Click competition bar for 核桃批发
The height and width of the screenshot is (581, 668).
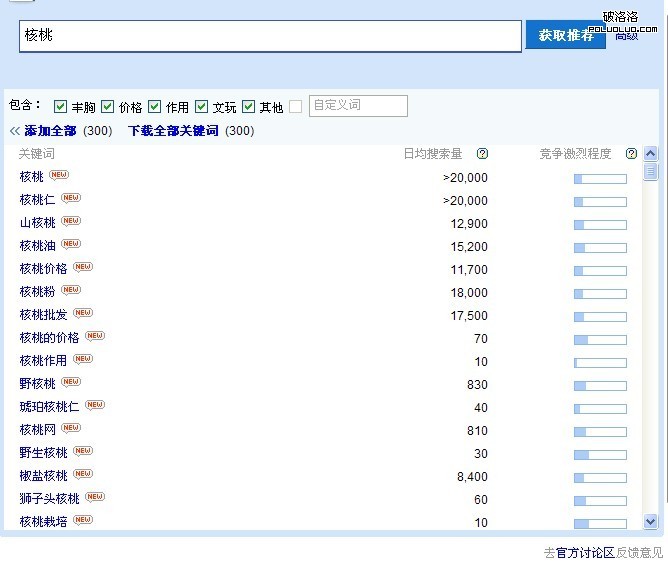tap(600, 317)
